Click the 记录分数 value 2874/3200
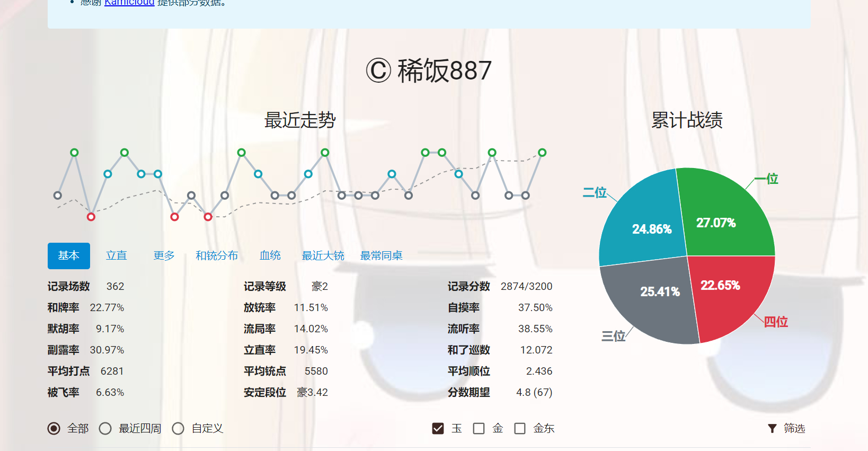 tap(527, 287)
